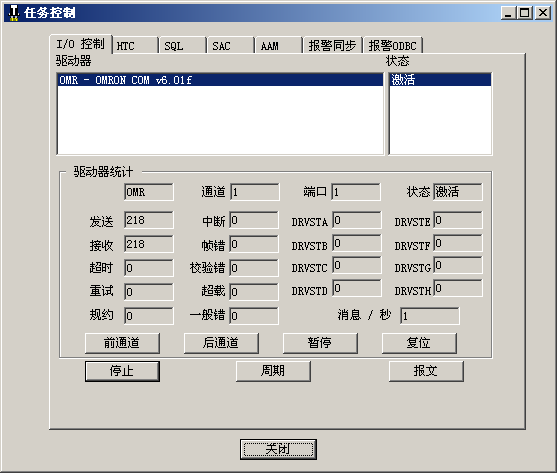Image resolution: width=557 pixels, height=473 pixels.
Task: Click the 重试 value field
Action: pyautogui.click(x=149, y=292)
